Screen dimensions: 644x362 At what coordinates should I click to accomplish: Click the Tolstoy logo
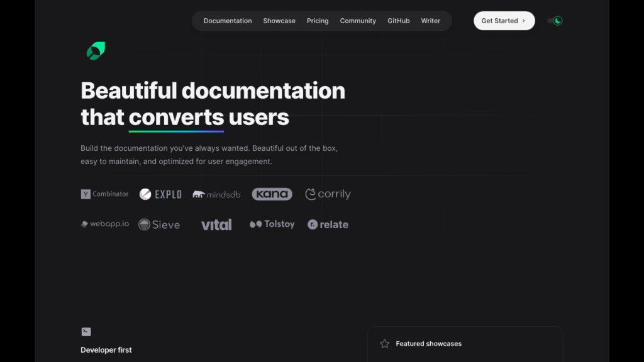[272, 224]
